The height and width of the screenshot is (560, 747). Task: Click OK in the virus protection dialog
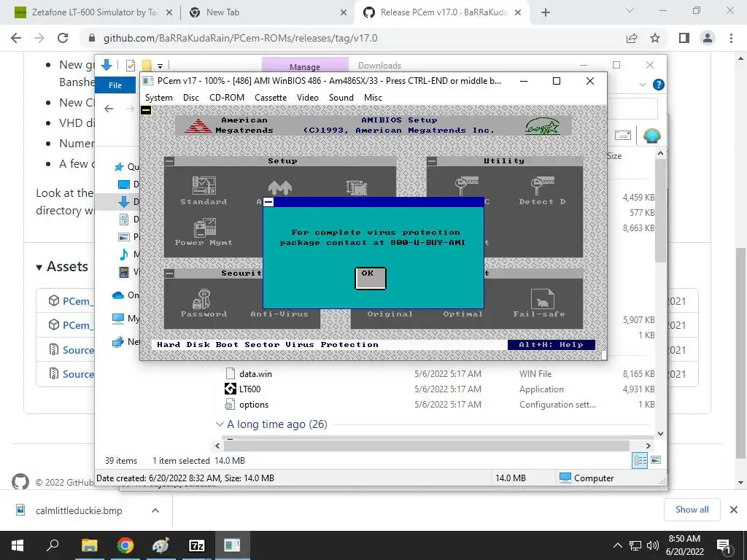pos(370,278)
